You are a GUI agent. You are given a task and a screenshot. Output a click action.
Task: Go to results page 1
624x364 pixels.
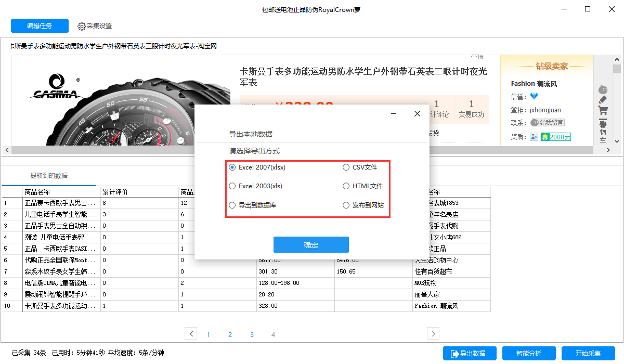tap(209, 334)
